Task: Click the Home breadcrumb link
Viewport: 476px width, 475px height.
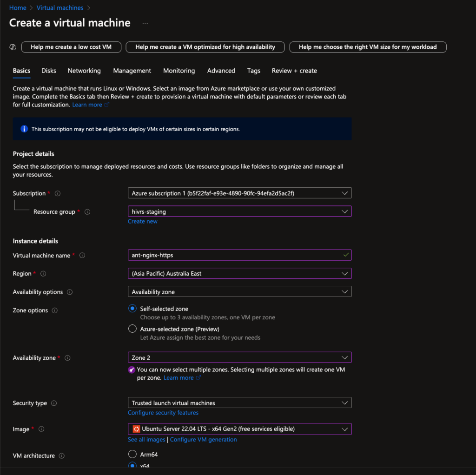Action: [18, 8]
